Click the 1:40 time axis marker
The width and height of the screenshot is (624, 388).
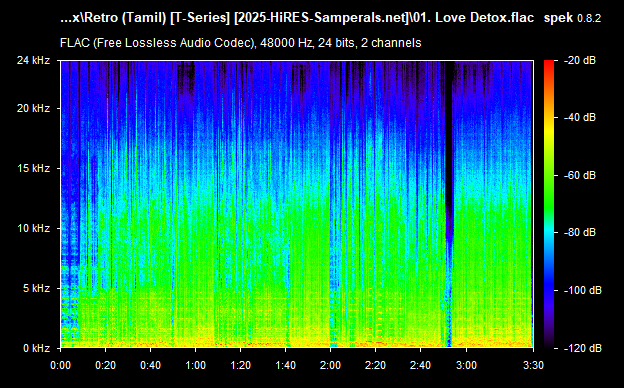pos(285,365)
